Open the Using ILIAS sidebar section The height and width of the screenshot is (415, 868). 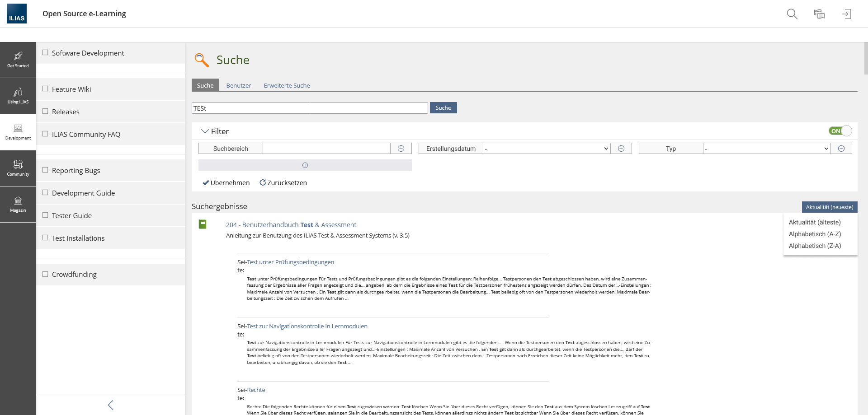[18, 96]
